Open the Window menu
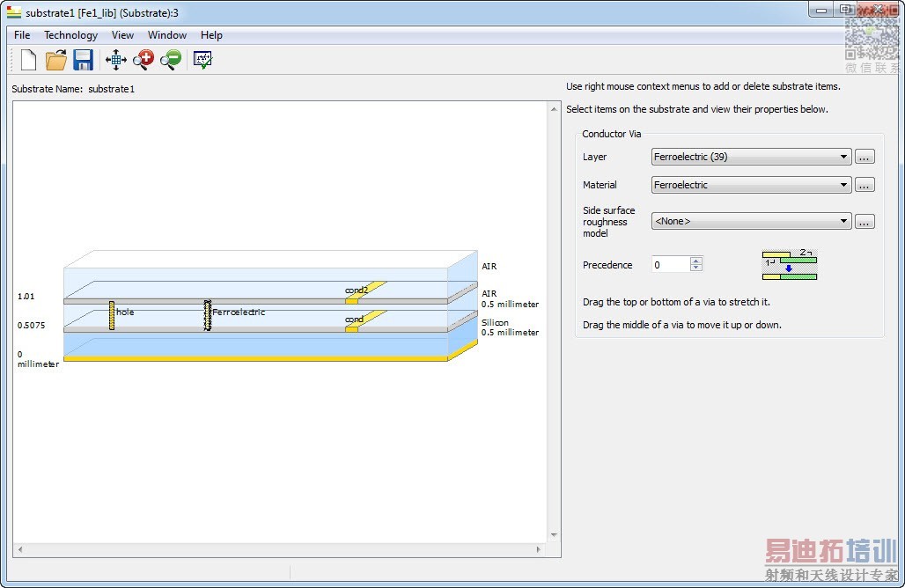 pos(166,35)
